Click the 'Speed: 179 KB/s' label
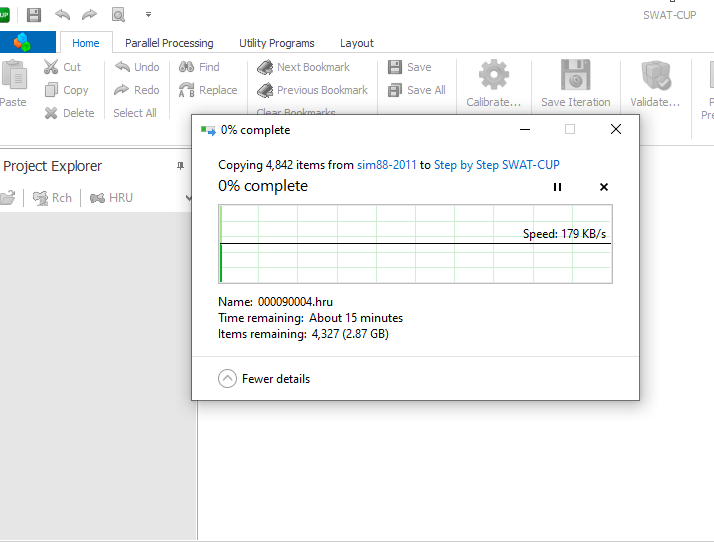The image size is (714, 542). [564, 234]
